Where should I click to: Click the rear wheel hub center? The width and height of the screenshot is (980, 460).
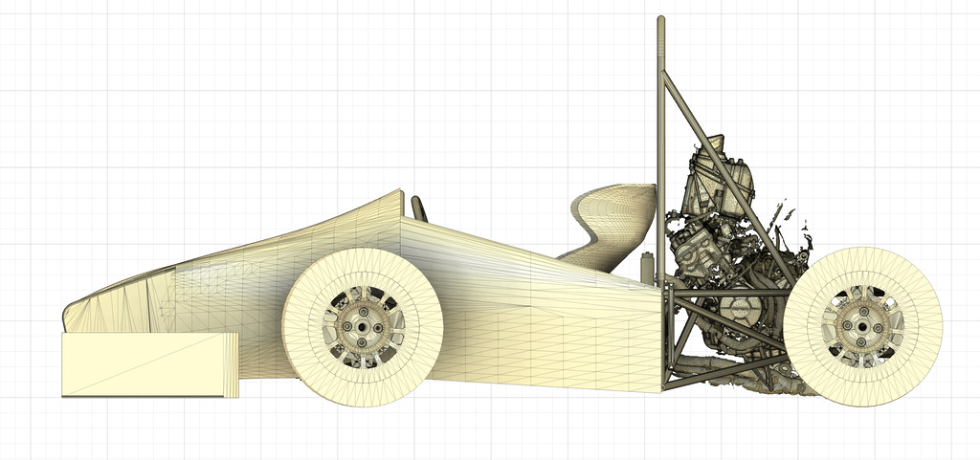[862, 327]
